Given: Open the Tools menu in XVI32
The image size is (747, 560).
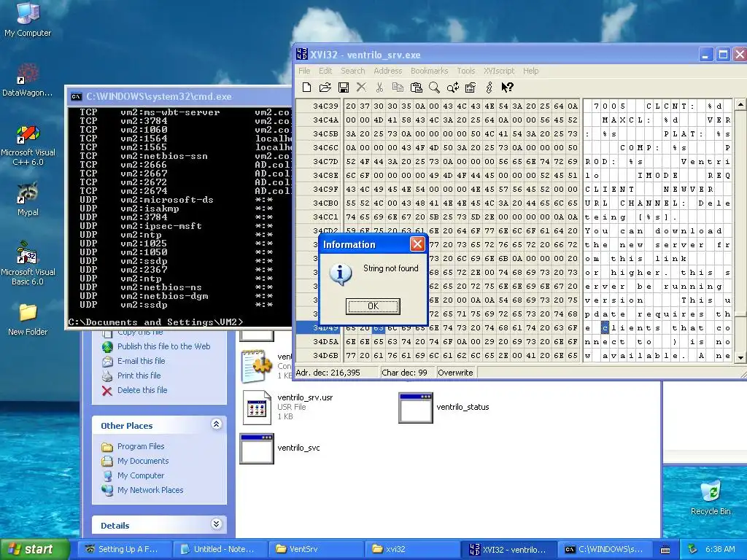Looking at the screenshot, I should click(x=466, y=71).
